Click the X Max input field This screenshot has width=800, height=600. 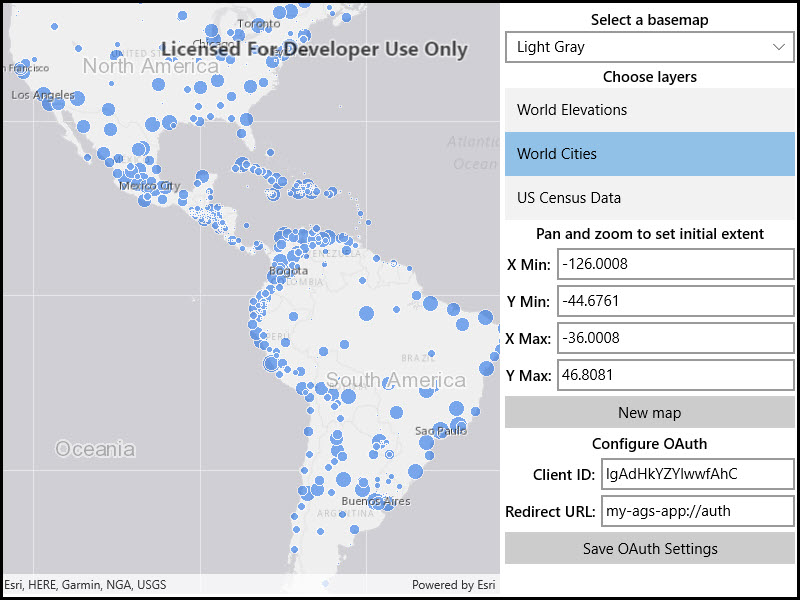[x=676, y=338]
